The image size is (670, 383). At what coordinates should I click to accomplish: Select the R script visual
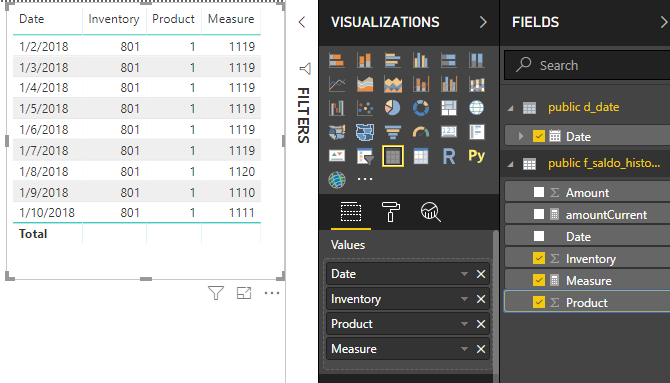pyautogui.click(x=449, y=156)
